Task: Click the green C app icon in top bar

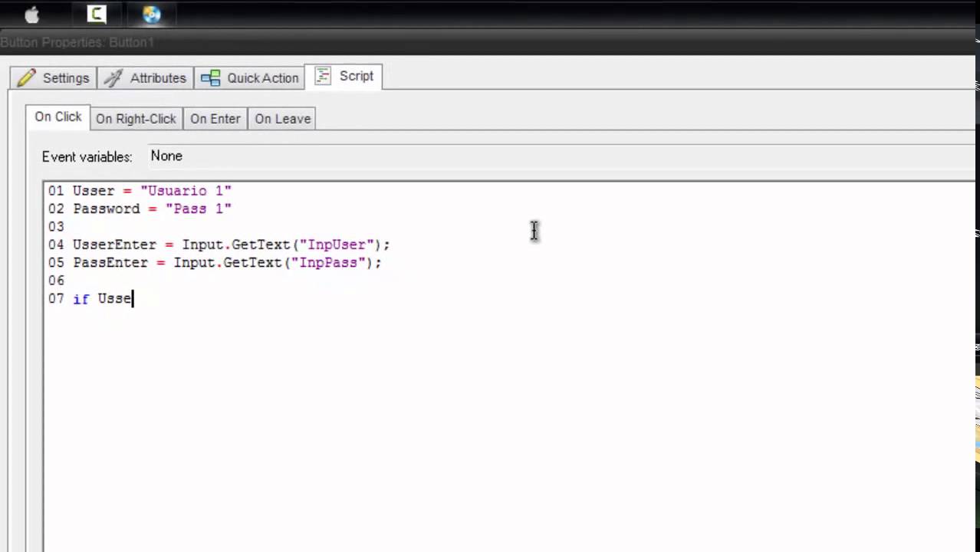Action: [97, 14]
